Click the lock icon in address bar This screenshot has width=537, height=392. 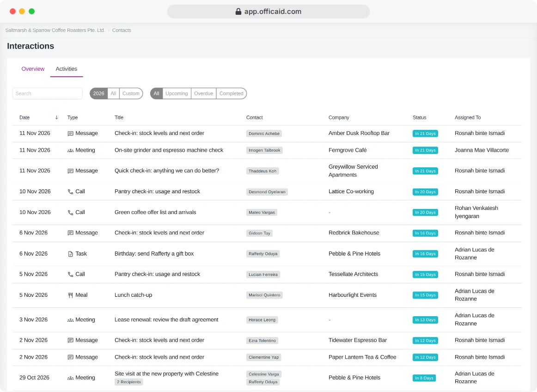tap(238, 12)
